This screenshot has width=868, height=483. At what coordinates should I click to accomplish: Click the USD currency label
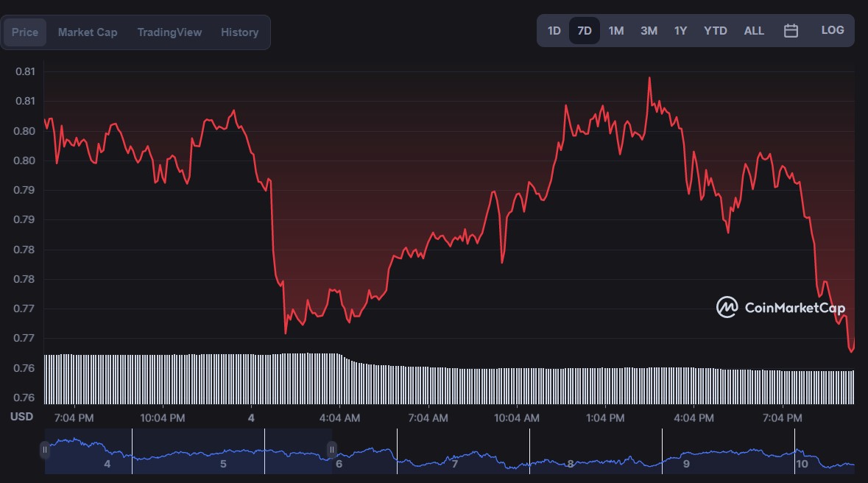21,417
